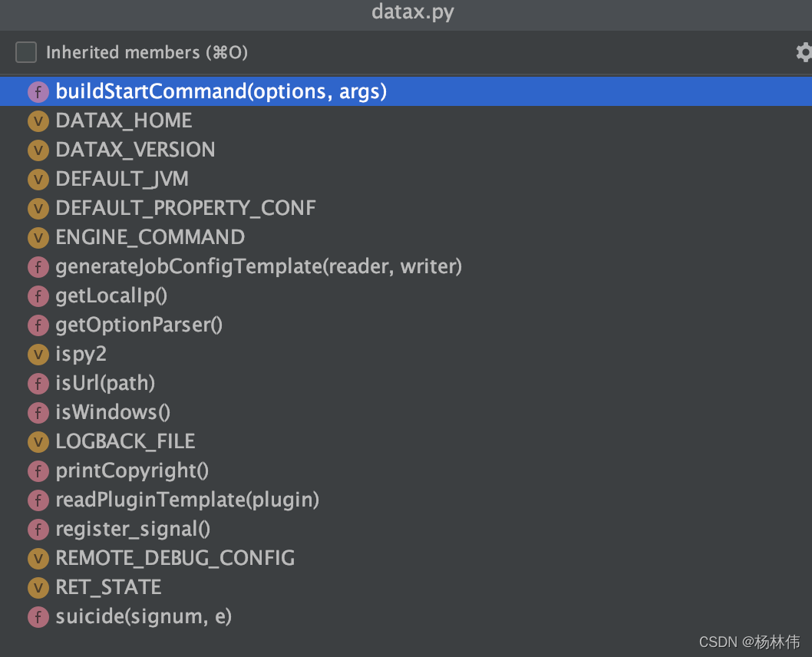Click the function icon beside generateJobConfigTemplate
Screen dimensions: 812x657
[38, 266]
